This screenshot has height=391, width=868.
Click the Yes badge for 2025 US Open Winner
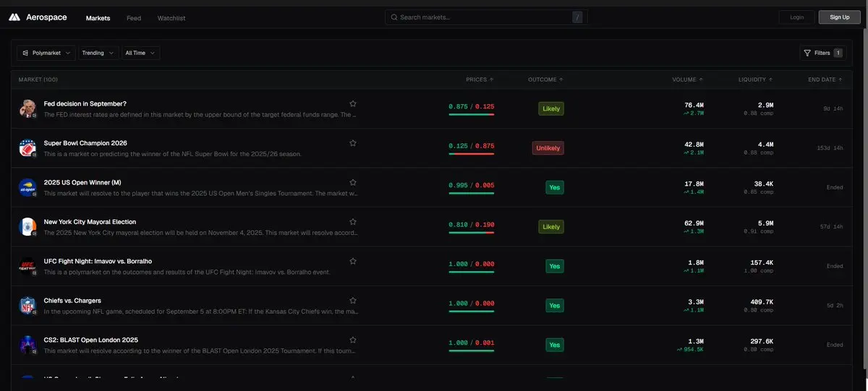click(x=555, y=187)
